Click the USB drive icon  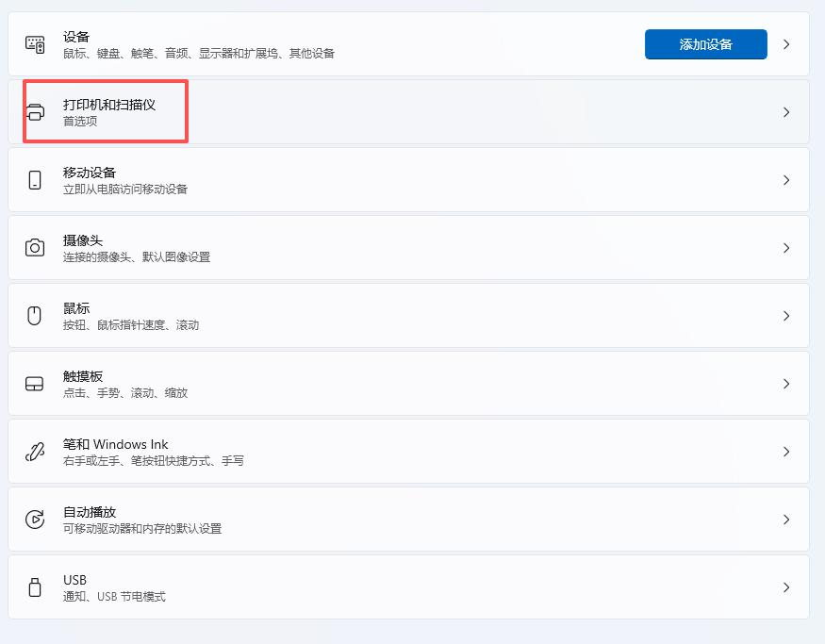[35, 587]
